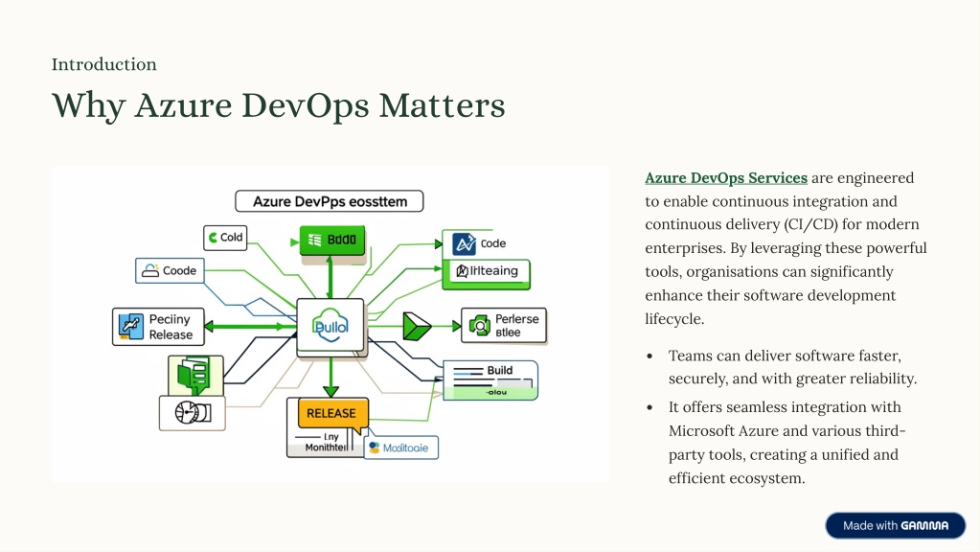The image size is (980, 552).
Task: Select the magnifier icon in Perlerse box
Action: [479, 327]
